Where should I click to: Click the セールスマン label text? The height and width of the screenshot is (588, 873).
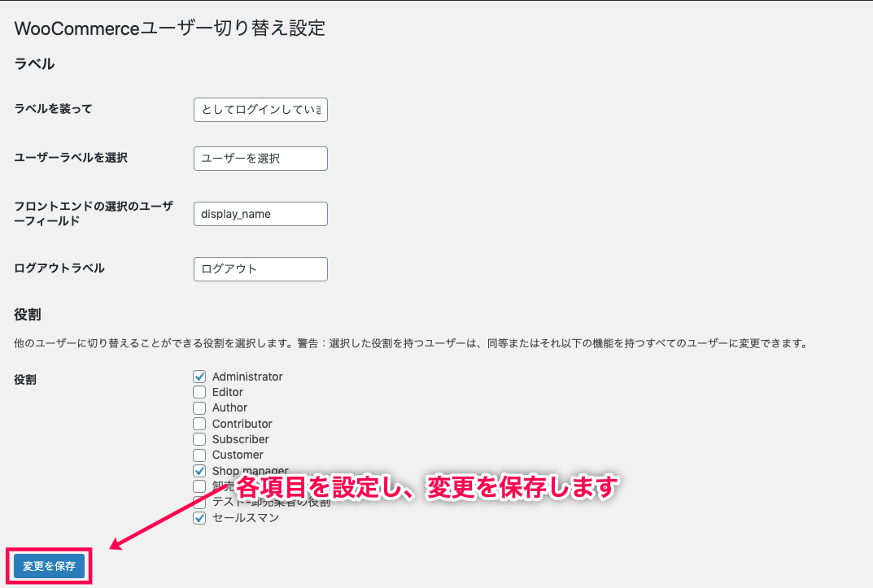(x=246, y=518)
